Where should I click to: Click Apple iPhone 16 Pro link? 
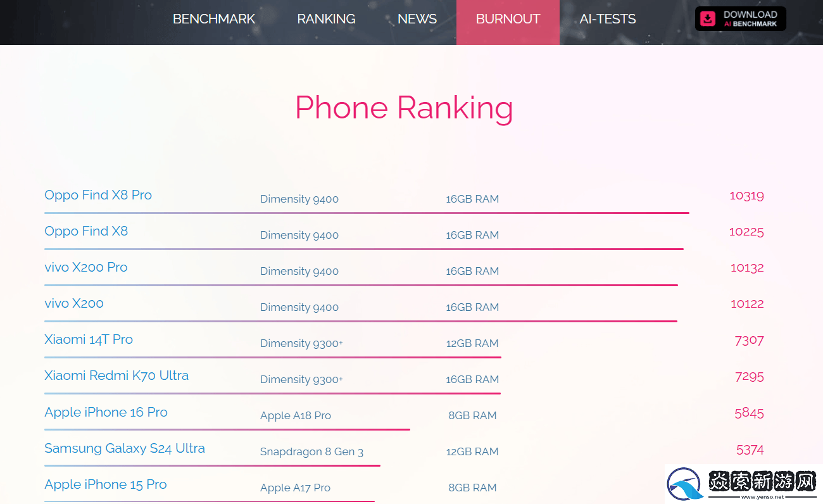(x=106, y=412)
